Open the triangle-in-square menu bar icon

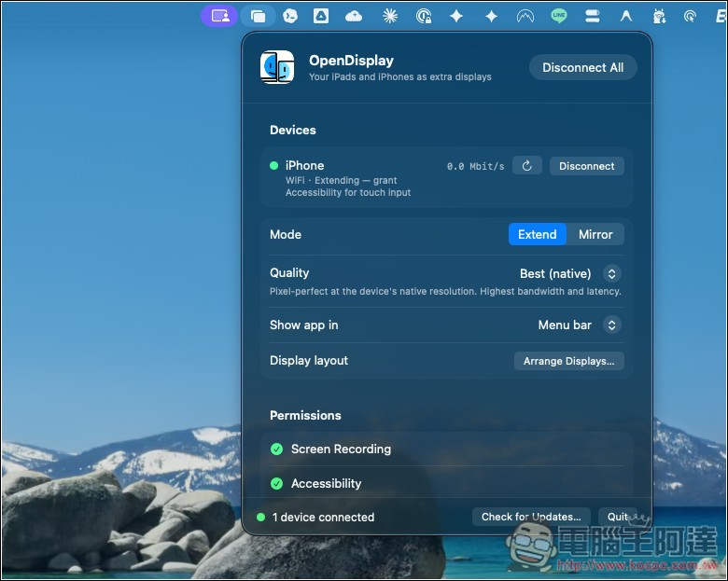[321, 16]
